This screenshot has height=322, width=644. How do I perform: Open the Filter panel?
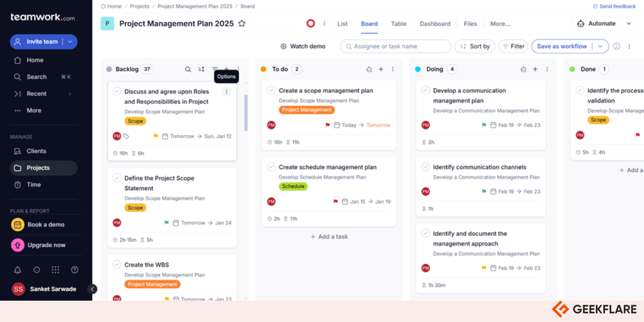[x=513, y=46]
